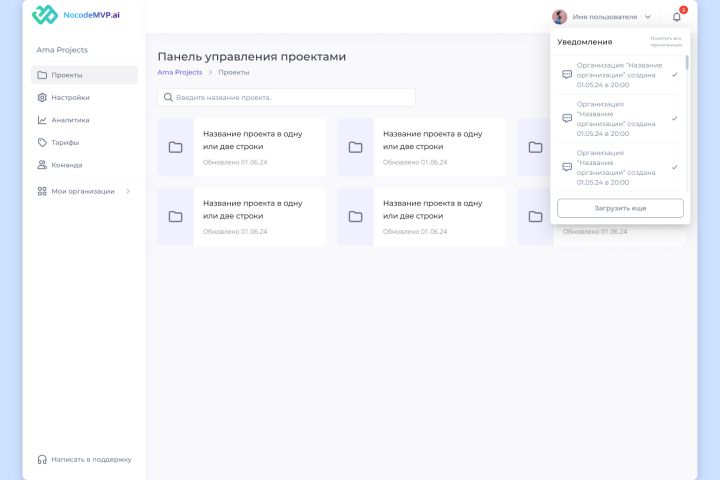Image resolution: width=720 pixels, height=480 pixels.
Task: Click the Команда people icon in sidebar
Action: [x=42, y=165]
